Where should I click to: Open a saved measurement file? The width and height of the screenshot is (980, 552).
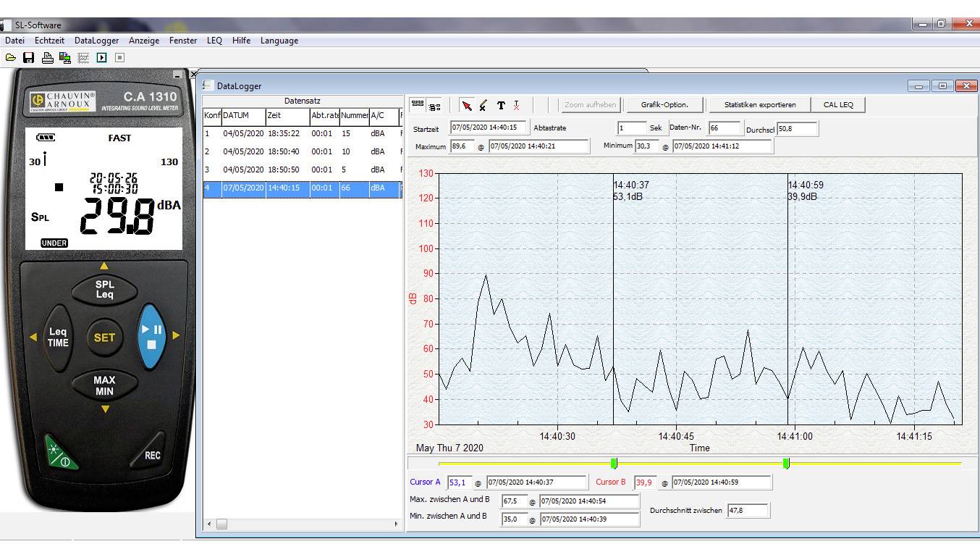[x=10, y=57]
